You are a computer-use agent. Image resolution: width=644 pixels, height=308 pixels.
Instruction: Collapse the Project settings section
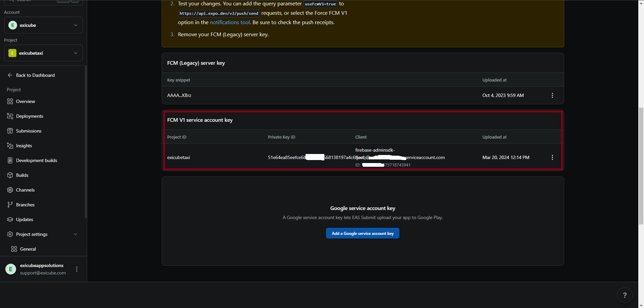tap(75, 234)
